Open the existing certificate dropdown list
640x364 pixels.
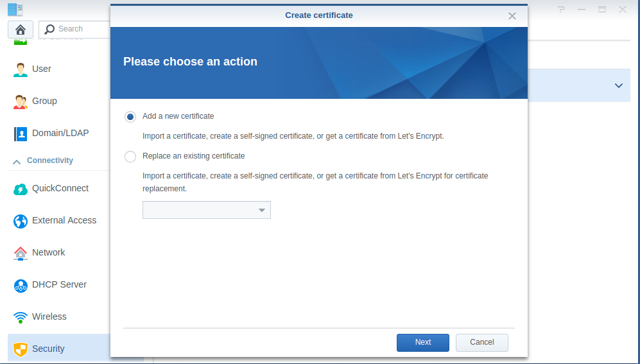click(207, 210)
